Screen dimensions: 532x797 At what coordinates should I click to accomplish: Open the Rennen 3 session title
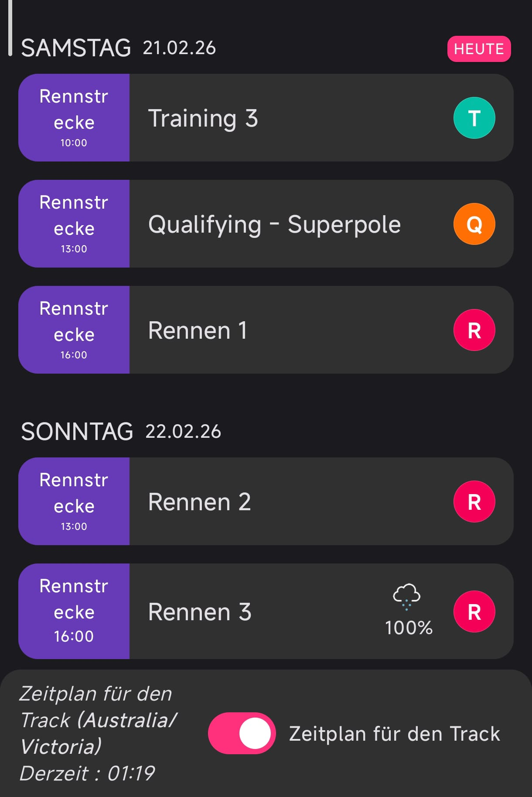click(200, 612)
